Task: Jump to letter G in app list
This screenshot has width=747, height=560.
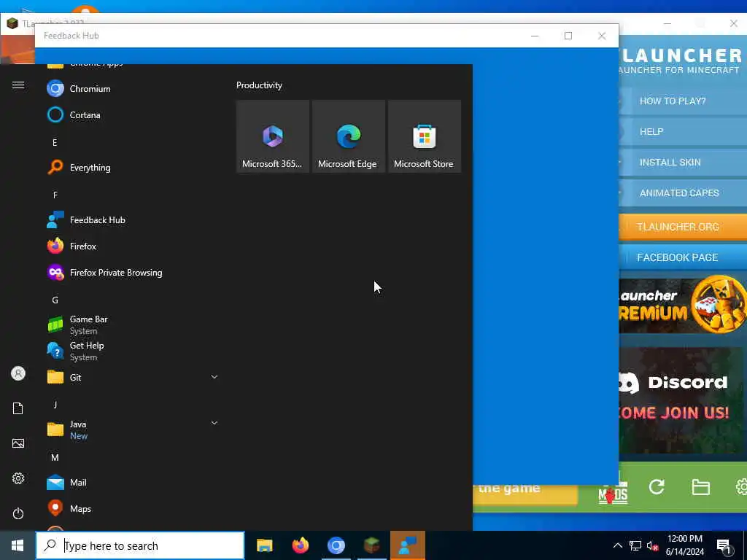Action: (55, 300)
